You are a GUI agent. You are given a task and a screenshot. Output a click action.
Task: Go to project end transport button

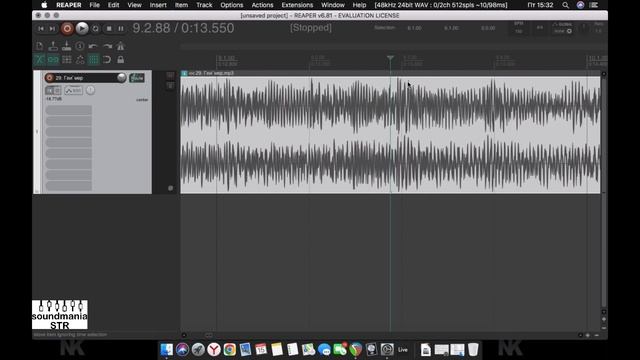[52, 29]
